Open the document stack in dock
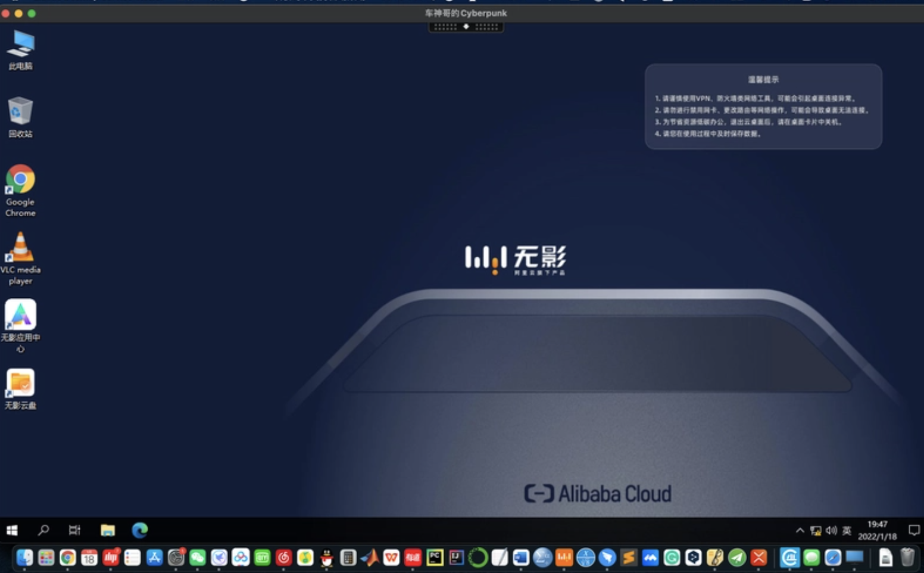Image resolution: width=924 pixels, height=573 pixels. click(886, 558)
